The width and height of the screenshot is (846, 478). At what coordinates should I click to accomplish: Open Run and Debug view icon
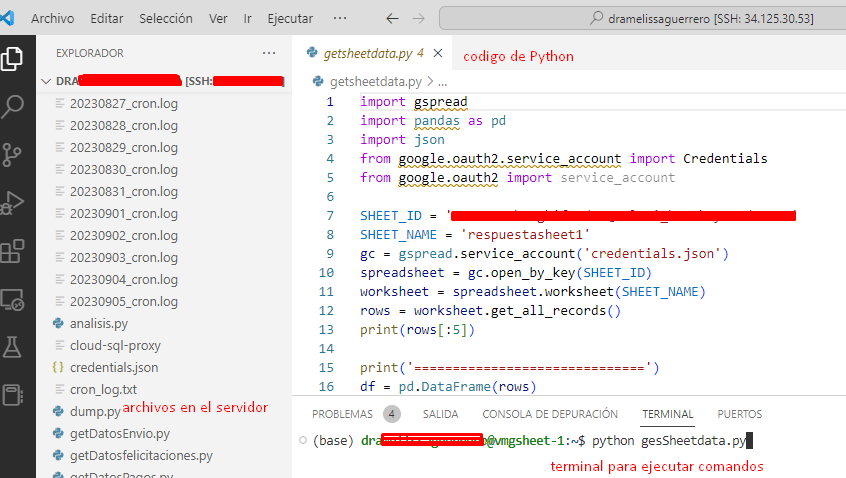coord(13,203)
